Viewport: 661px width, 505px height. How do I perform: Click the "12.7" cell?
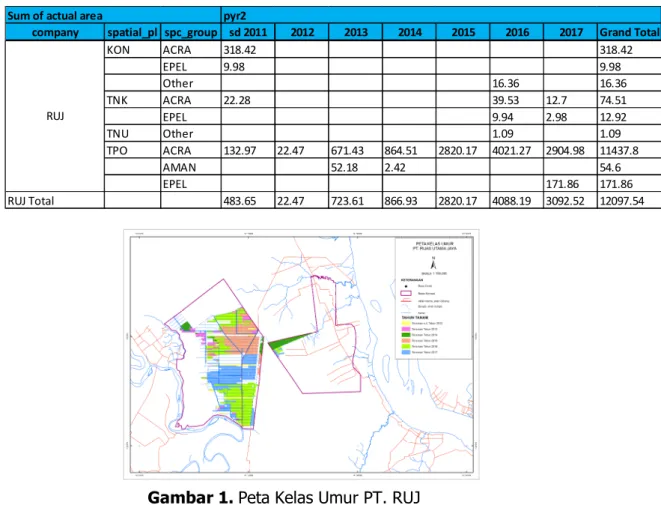pos(570,100)
